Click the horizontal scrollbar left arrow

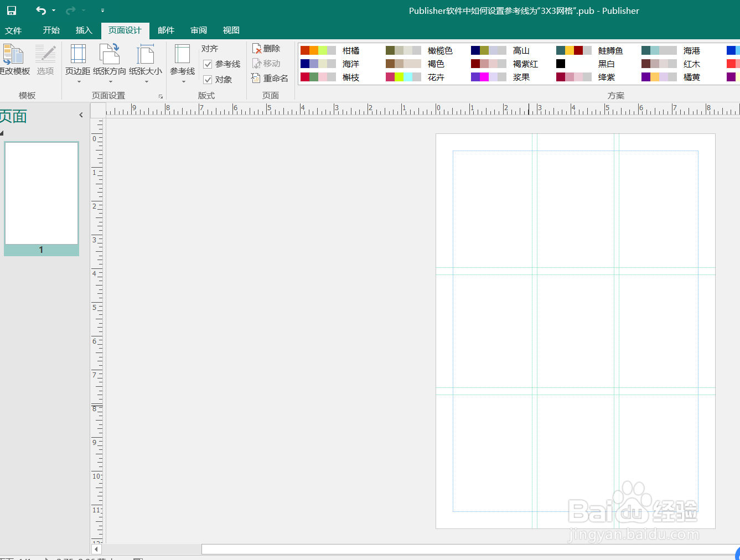[x=96, y=549]
